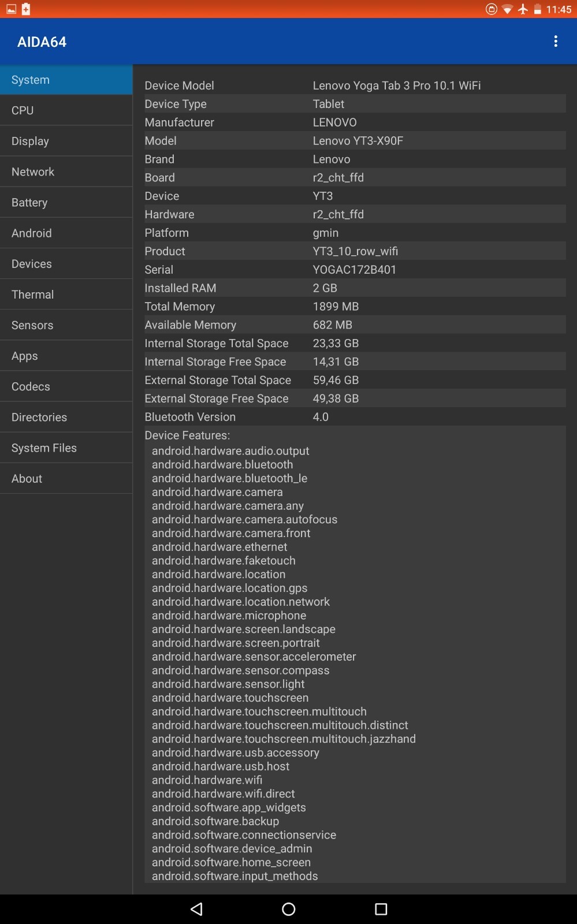The image size is (577, 924).
Task: Open the Display section
Action: [66, 141]
